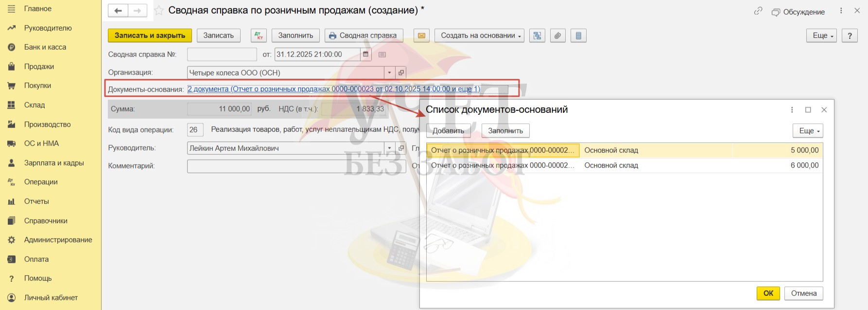The height and width of the screenshot is (310, 868).
Task: Click the paperclip attachments icon
Action: point(558,36)
